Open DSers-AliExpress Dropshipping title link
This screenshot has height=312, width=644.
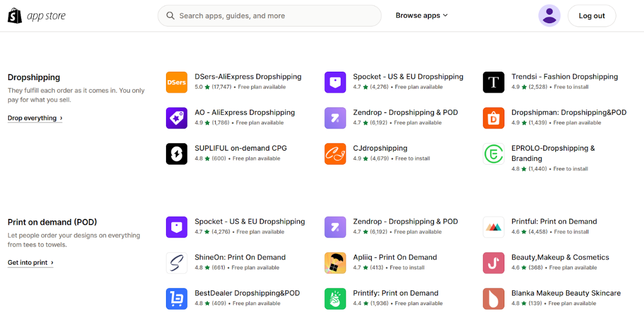[248, 77]
